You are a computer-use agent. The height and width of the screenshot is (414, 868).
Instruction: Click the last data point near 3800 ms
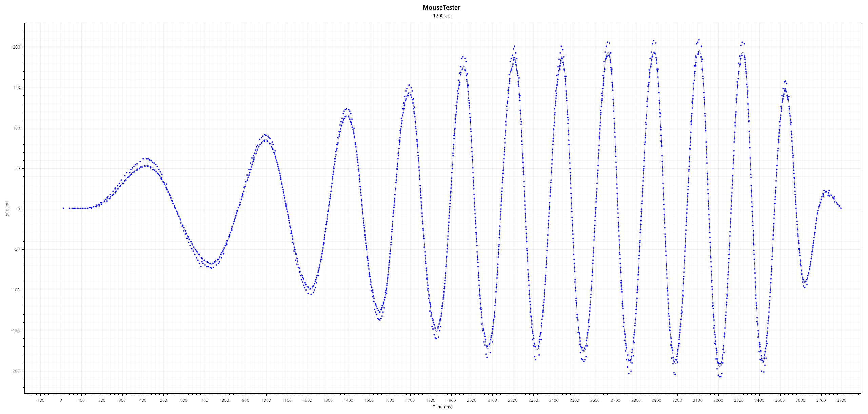coord(841,208)
